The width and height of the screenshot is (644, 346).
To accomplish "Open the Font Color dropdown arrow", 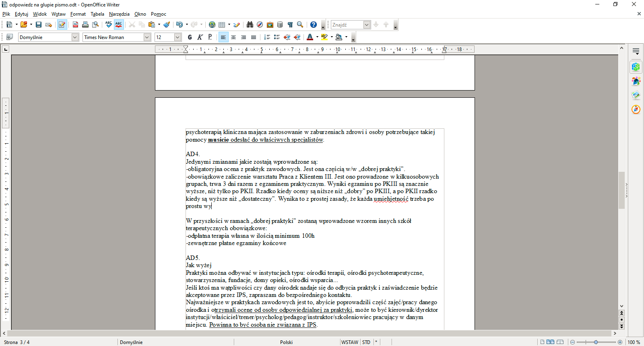I will [317, 37].
